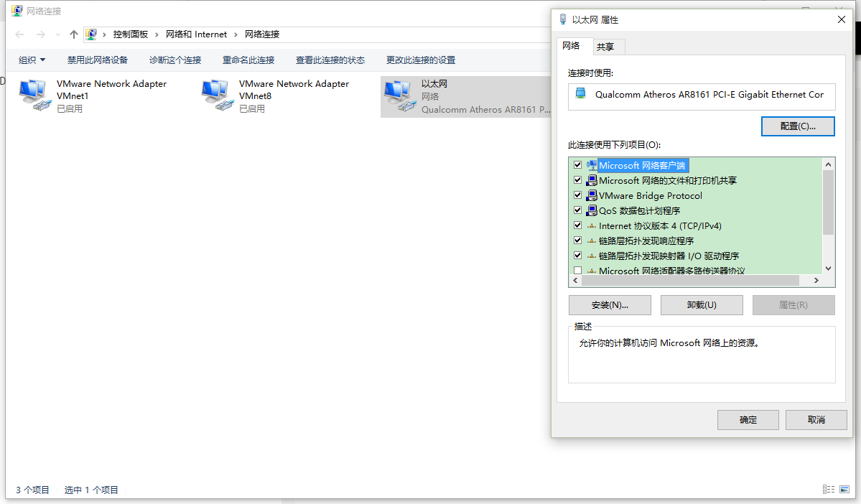Click the 以太网 属性 title bar icon
The height and width of the screenshot is (504, 861).
click(x=563, y=20)
